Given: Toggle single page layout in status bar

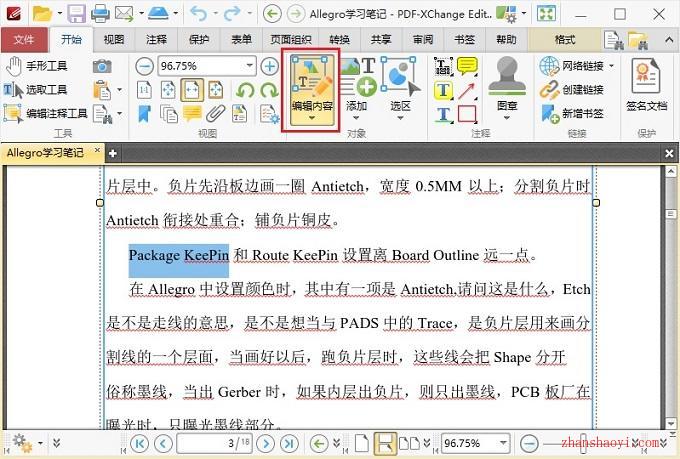Looking at the screenshot, I should 362,443.
